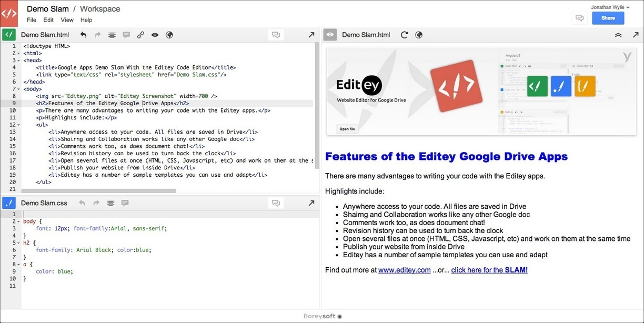Click the Editey screenshot image in preview

[481, 91]
